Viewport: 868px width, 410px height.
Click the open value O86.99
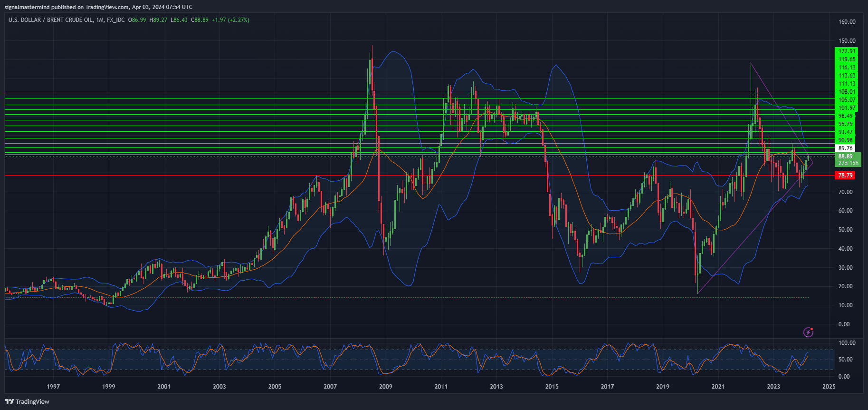(x=137, y=20)
